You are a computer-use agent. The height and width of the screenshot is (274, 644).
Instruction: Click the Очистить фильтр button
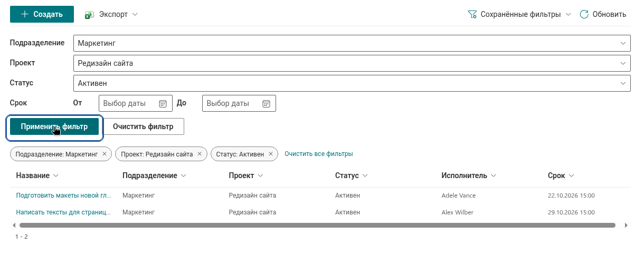tap(143, 126)
